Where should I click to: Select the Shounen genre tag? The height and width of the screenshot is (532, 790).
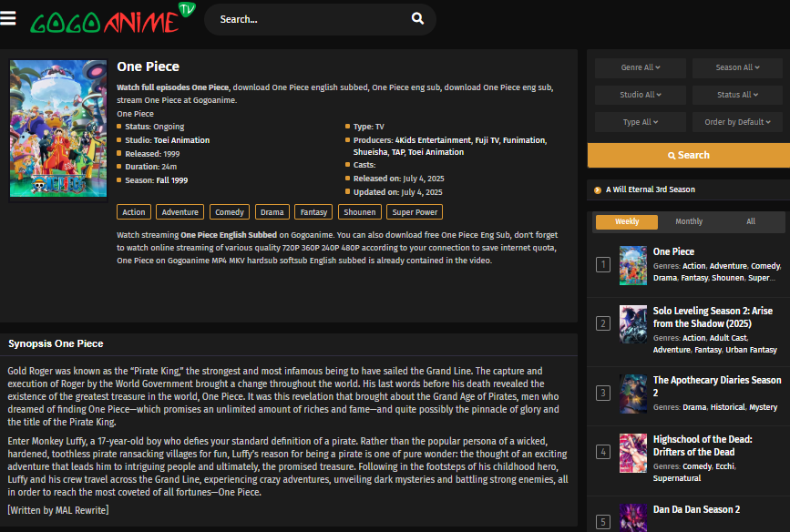[x=359, y=212]
